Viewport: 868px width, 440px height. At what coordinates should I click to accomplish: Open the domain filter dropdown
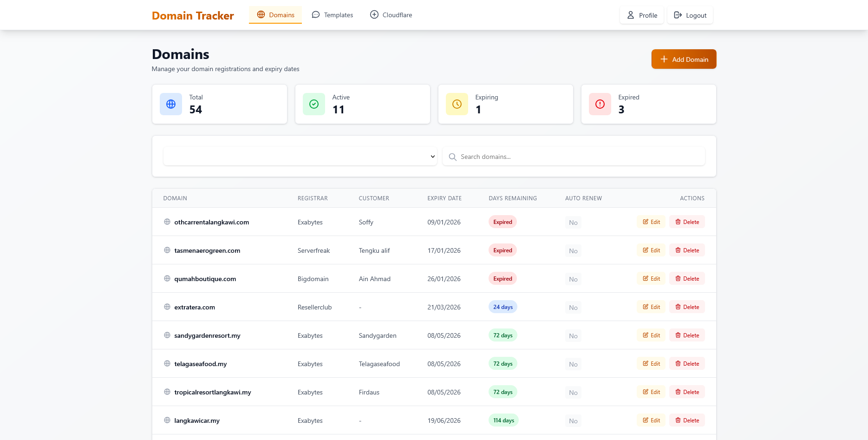coord(300,157)
